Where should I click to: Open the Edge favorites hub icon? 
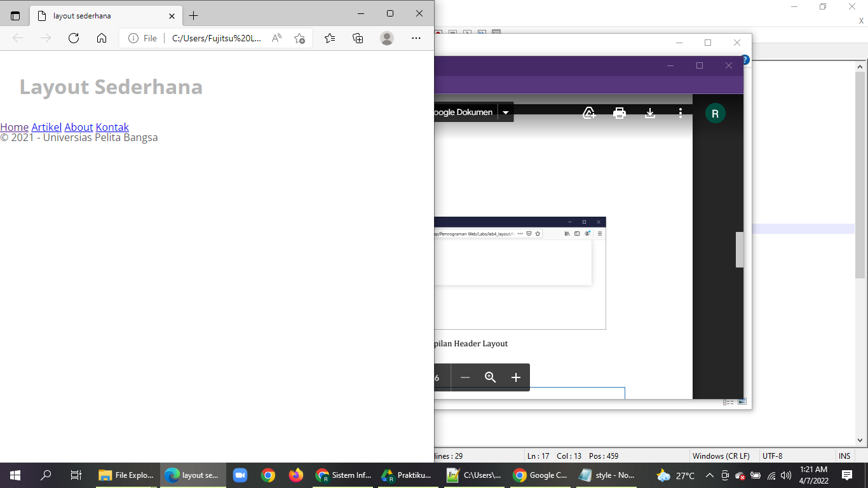point(329,37)
